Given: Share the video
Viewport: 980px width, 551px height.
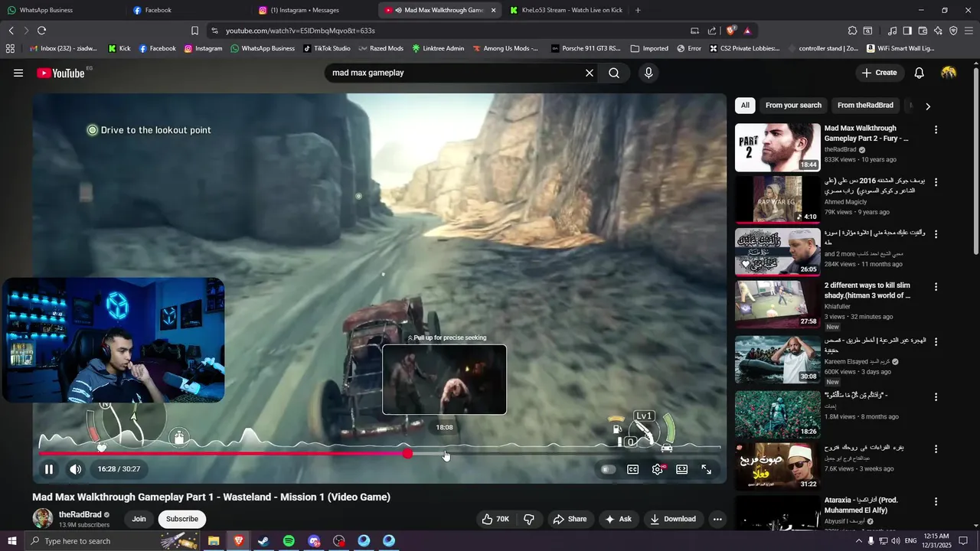Looking at the screenshot, I should [570, 519].
